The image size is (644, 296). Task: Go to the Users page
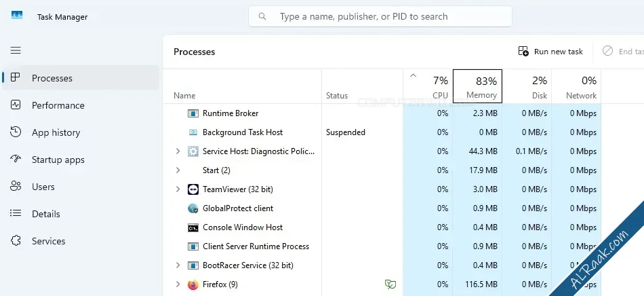[81, 187]
